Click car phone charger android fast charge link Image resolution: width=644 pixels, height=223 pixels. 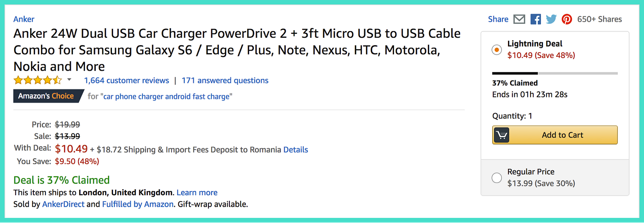[x=166, y=96]
